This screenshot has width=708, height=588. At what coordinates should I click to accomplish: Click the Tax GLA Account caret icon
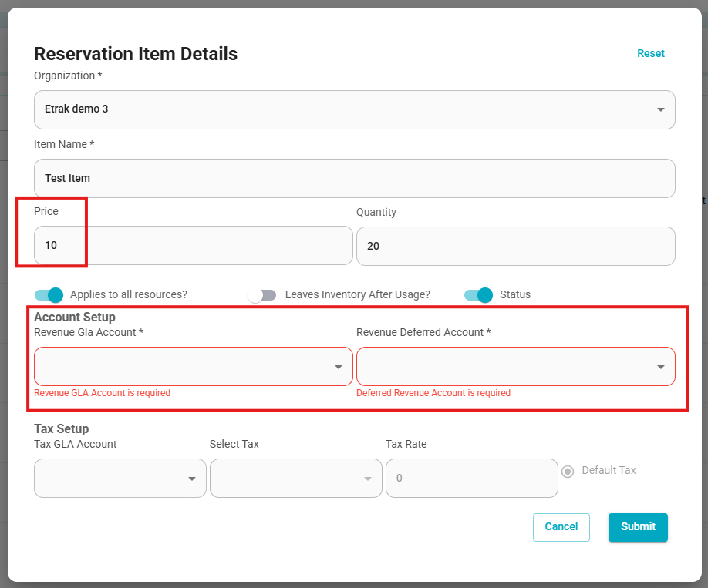[x=192, y=479]
